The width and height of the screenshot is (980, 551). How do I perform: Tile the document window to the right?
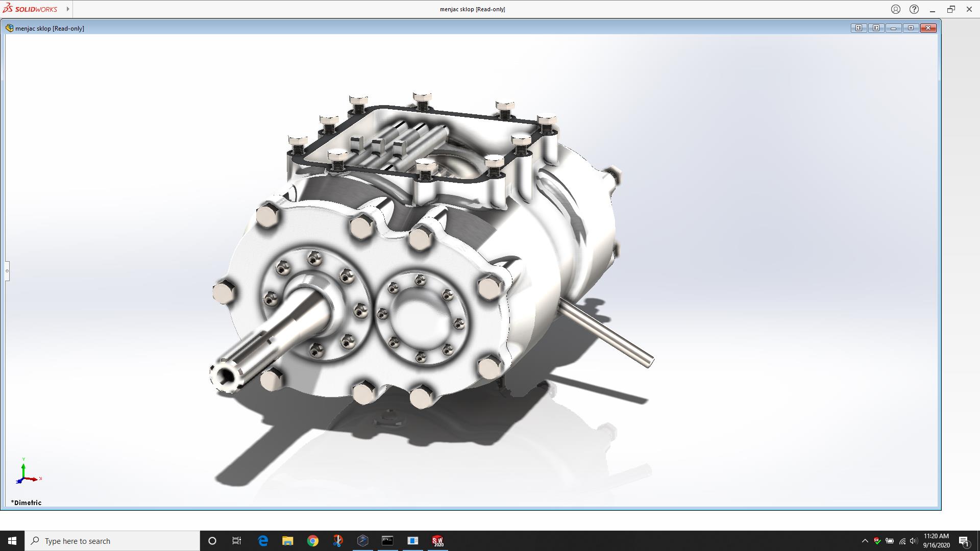point(876,28)
